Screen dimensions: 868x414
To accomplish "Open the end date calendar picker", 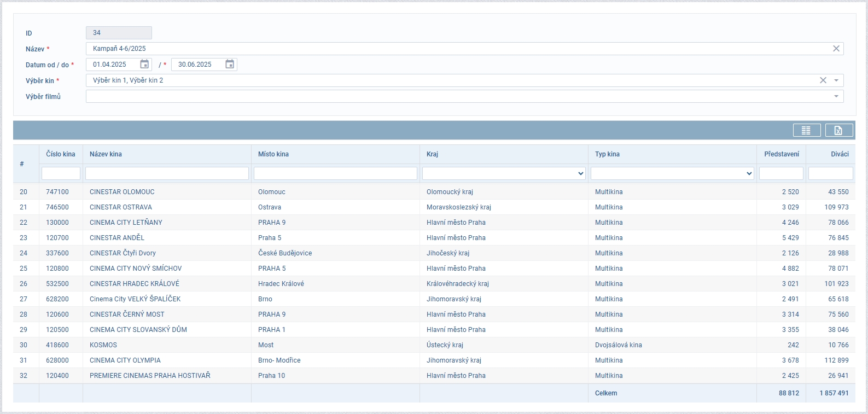I will point(230,65).
